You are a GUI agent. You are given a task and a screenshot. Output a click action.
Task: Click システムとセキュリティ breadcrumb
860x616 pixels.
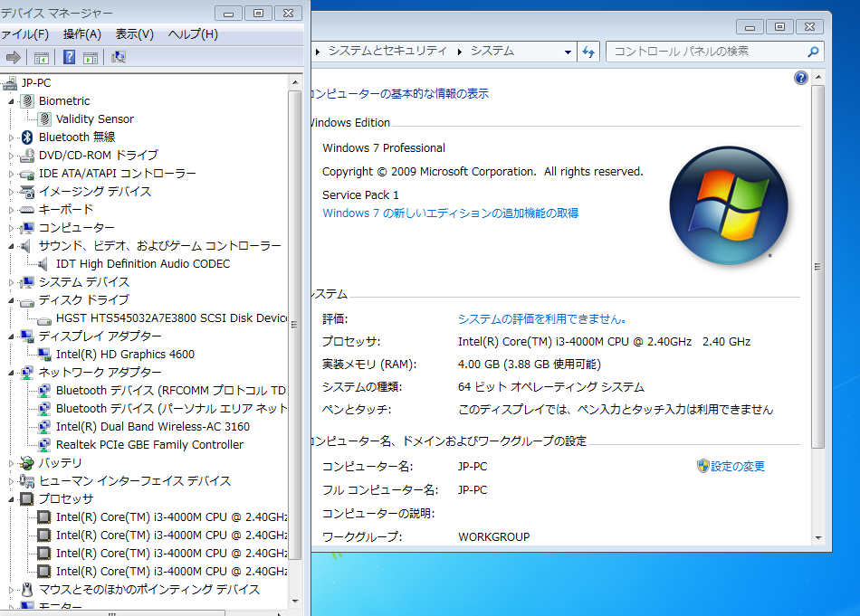pyautogui.click(x=387, y=51)
